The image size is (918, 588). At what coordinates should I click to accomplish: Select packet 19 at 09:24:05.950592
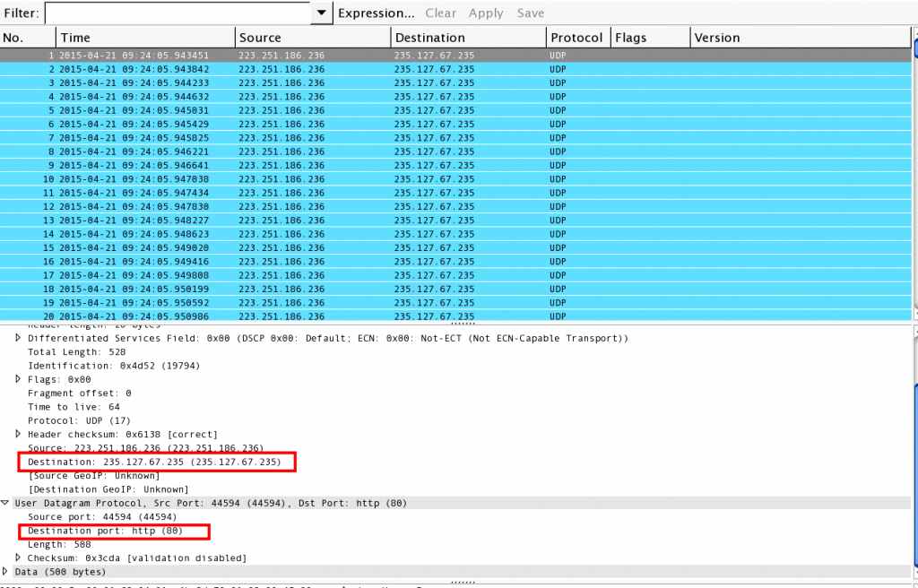pos(455,303)
